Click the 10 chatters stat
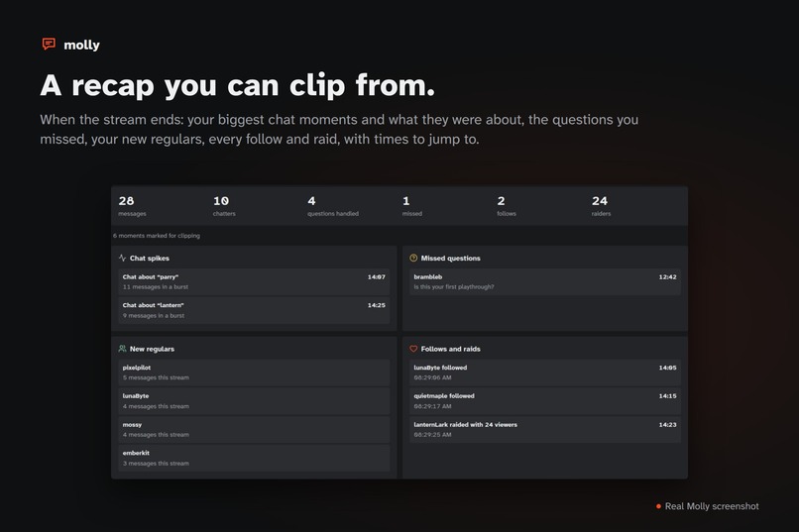Screen dimensions: 799x532 [224, 206]
